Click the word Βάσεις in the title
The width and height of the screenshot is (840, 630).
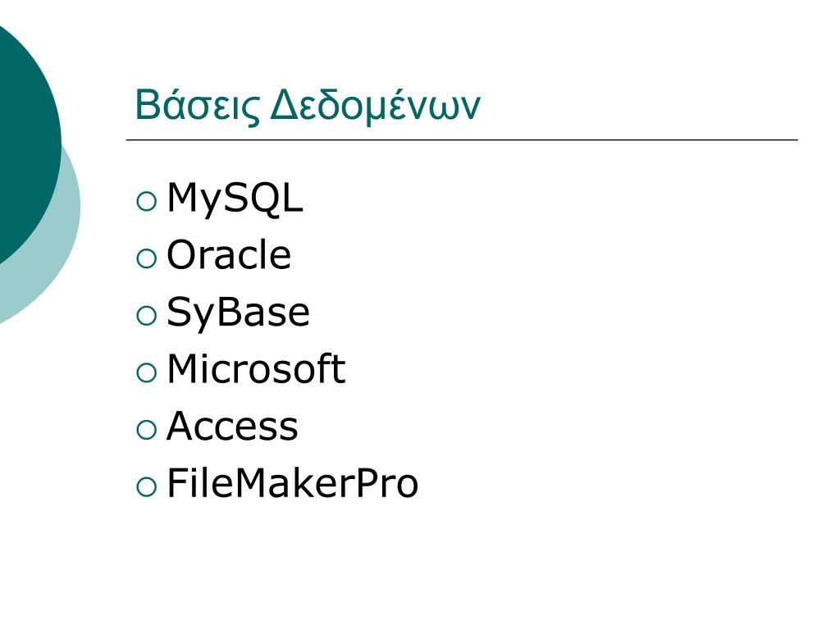click(x=198, y=107)
